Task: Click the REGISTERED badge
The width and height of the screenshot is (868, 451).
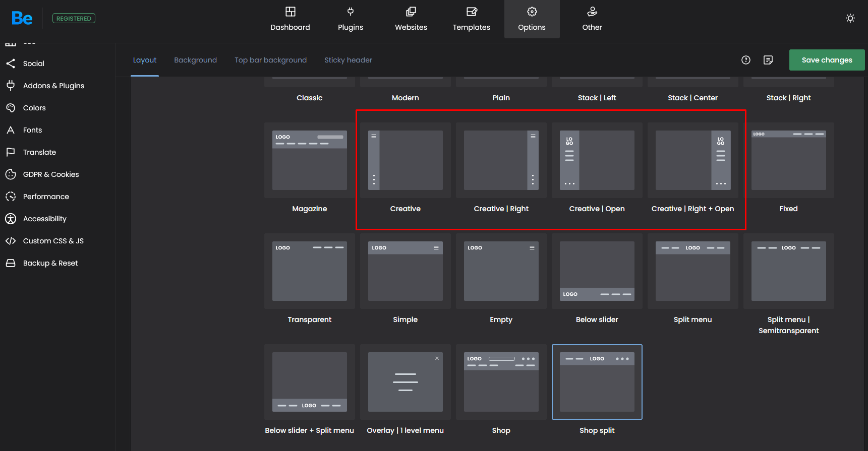Action: [74, 19]
